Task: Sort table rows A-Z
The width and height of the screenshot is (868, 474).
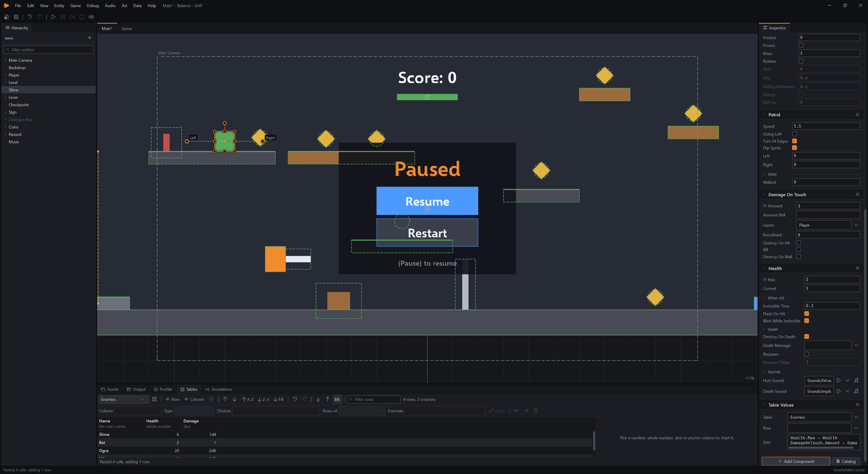Action: (247, 399)
